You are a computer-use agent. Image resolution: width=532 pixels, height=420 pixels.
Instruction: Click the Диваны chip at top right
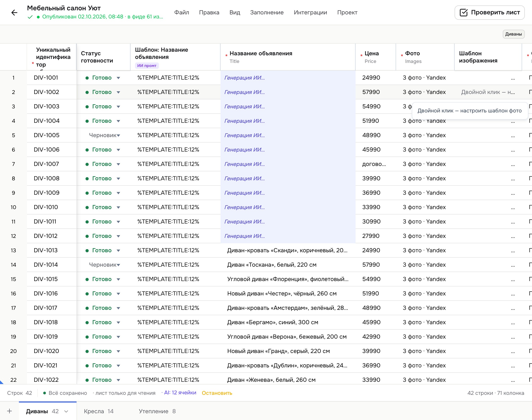pos(513,34)
